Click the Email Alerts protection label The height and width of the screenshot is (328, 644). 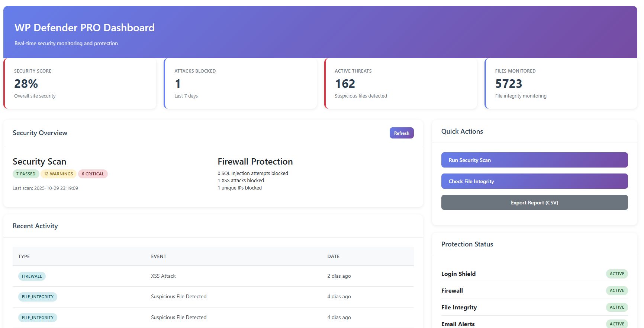click(x=458, y=324)
